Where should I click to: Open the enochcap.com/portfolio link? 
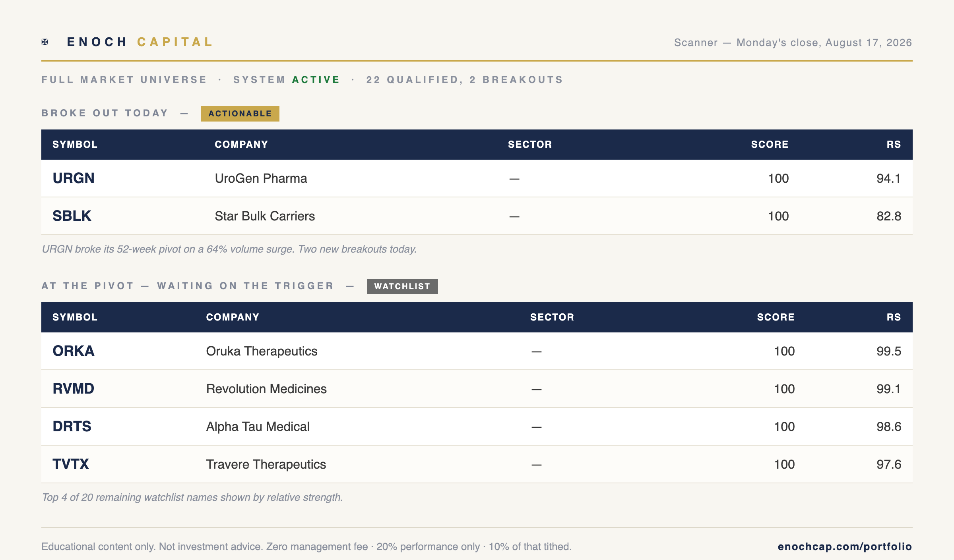coord(845,546)
